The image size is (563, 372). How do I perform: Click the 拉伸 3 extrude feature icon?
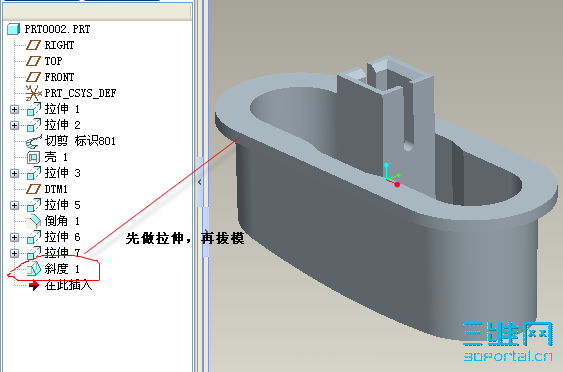coord(34,173)
